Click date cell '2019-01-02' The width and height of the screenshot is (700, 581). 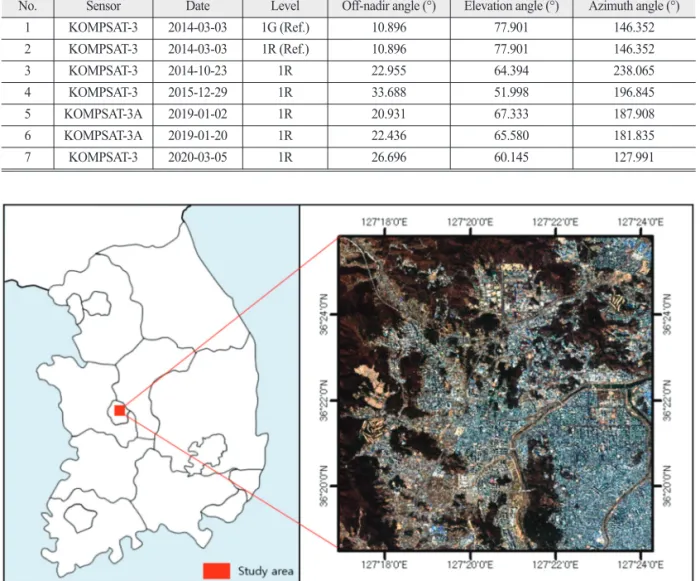198,114
